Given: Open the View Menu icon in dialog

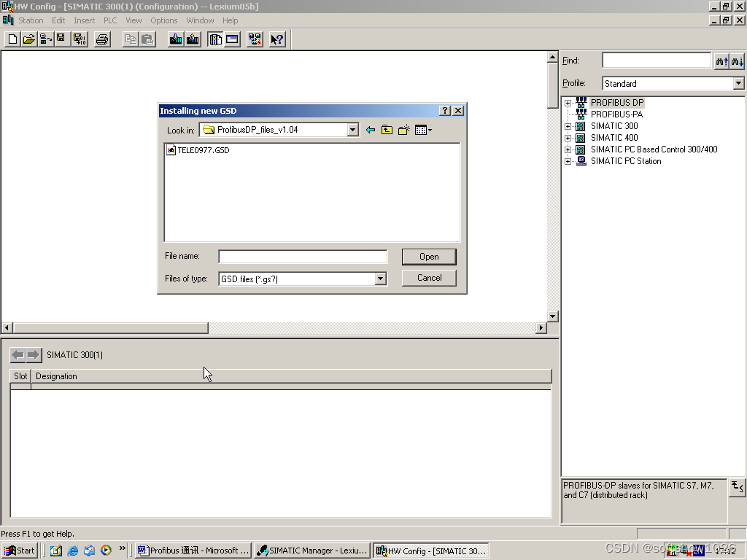Looking at the screenshot, I should pos(423,130).
